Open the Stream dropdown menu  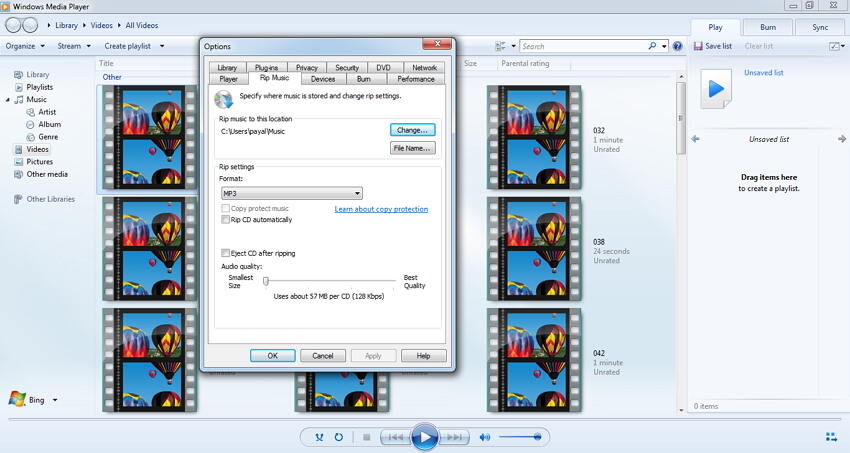click(74, 46)
